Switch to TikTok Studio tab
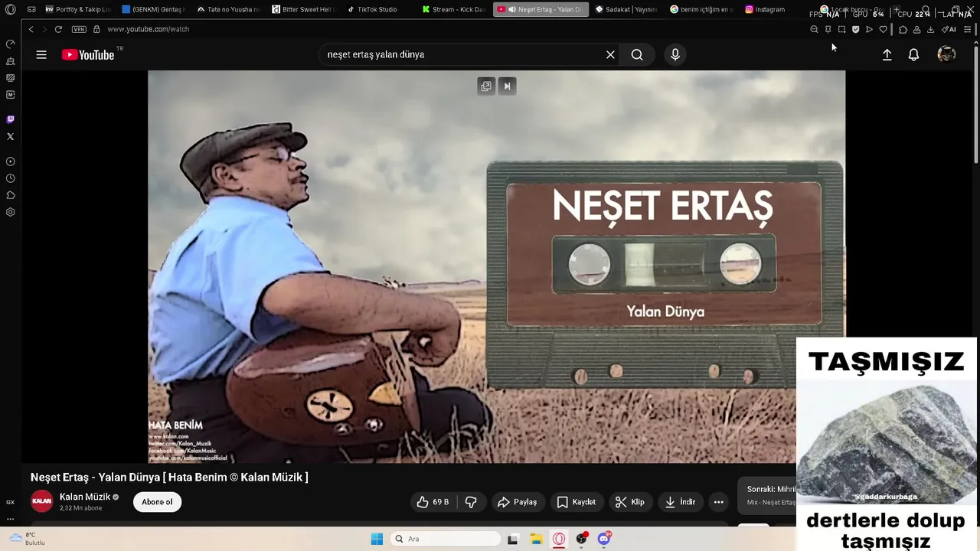Screen dimensions: 980x551 378,10
